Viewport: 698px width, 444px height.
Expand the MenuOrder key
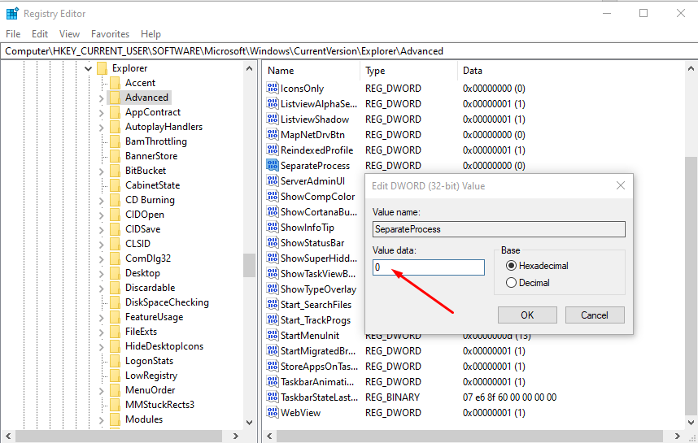[x=101, y=391]
